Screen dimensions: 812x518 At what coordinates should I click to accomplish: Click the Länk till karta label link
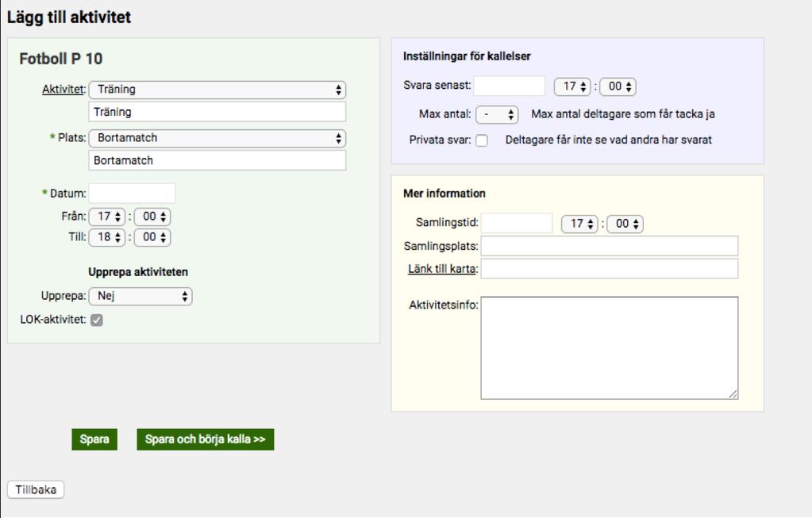(x=442, y=269)
